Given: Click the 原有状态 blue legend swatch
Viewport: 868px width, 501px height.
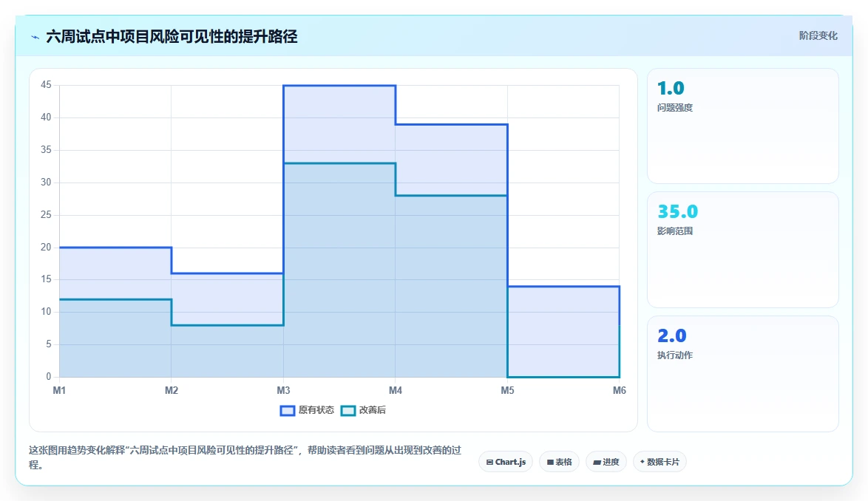Looking at the screenshot, I should click(288, 410).
